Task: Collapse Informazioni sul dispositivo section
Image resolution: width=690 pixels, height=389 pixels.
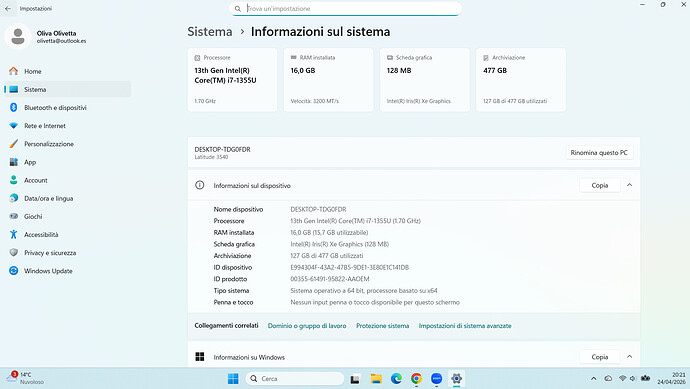Action: [629, 185]
